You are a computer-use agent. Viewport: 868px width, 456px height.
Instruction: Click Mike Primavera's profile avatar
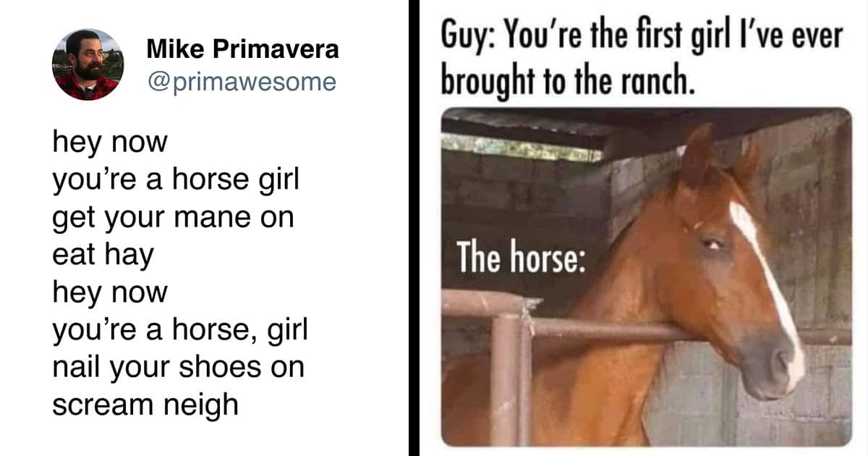(88, 65)
